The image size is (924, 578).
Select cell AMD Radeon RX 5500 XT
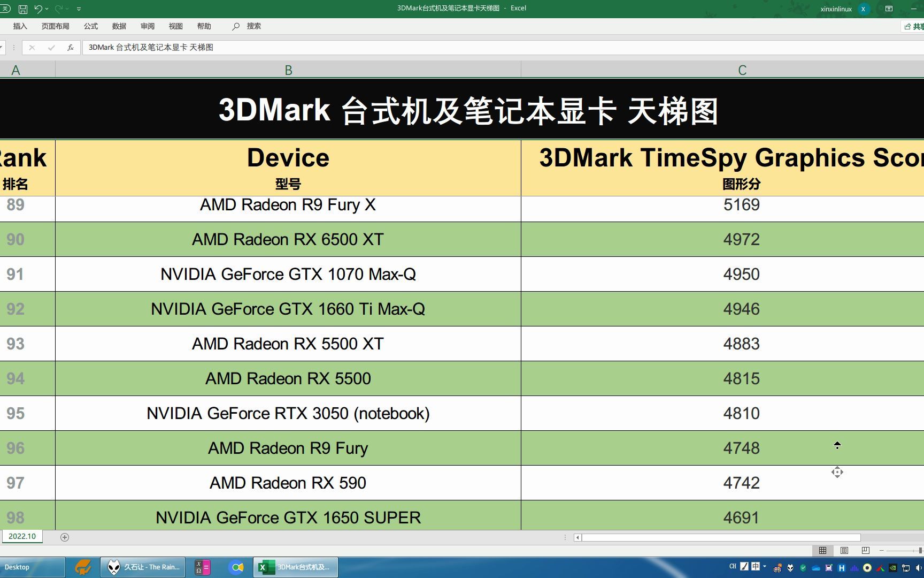coord(288,344)
